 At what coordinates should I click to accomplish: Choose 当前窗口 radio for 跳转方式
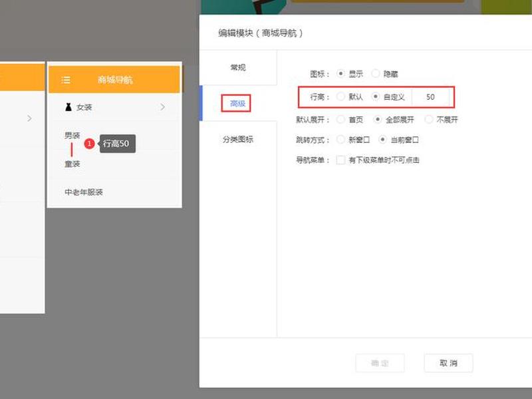tap(383, 140)
